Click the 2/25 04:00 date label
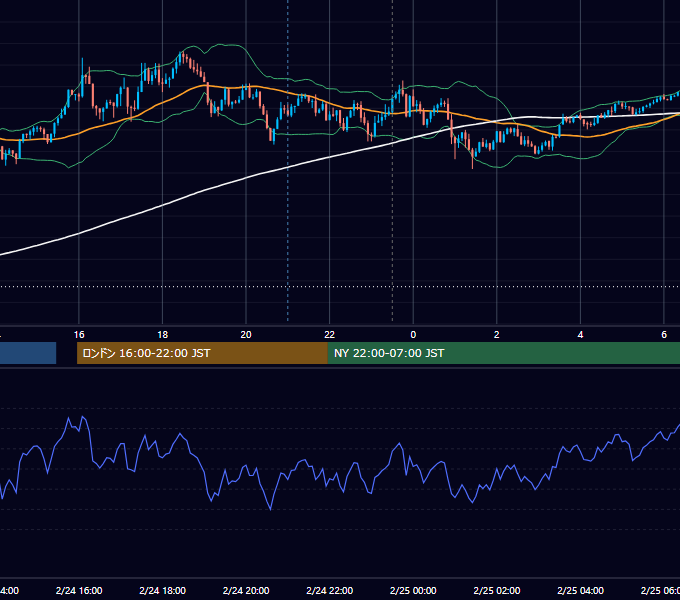 tap(580, 591)
